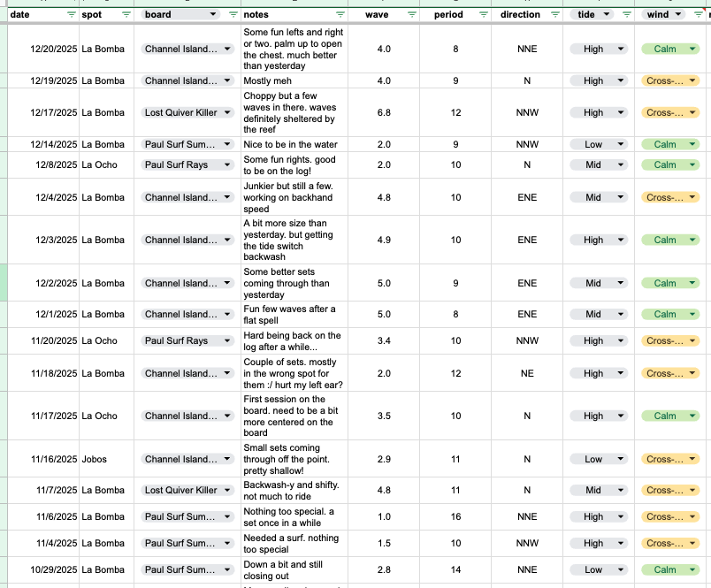711x588 pixels.
Task: Open filter icon for date column
Action: pos(72,14)
